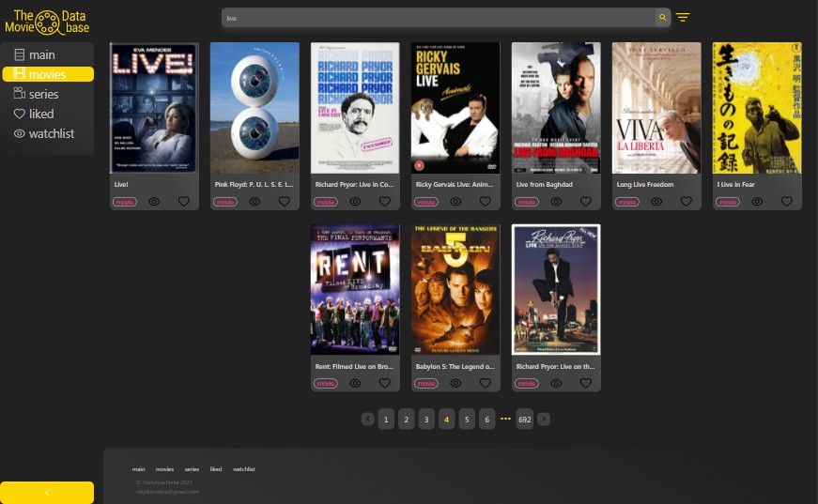Like Ricky Gervais Live: Animals with heart
This screenshot has height=504, width=818.
pos(486,201)
